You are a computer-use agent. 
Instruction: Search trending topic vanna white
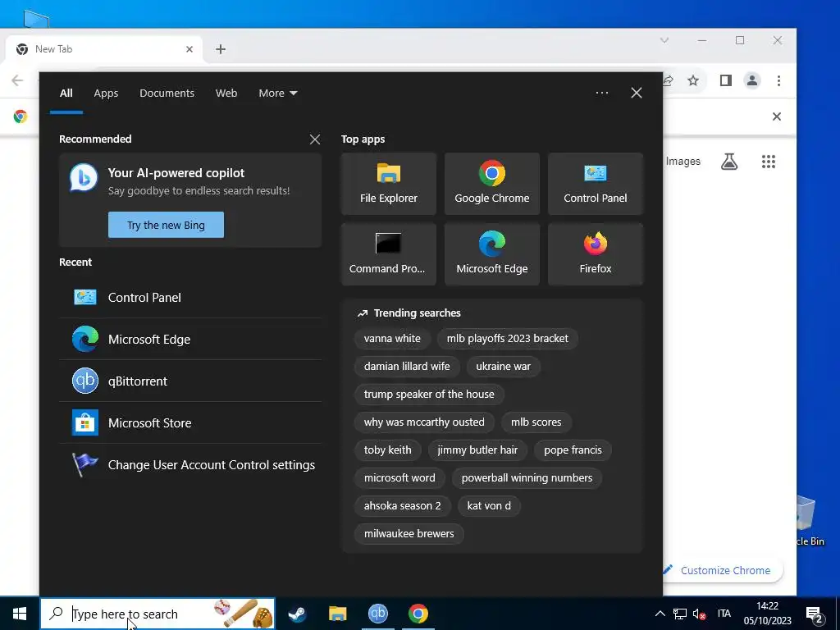[392, 339]
